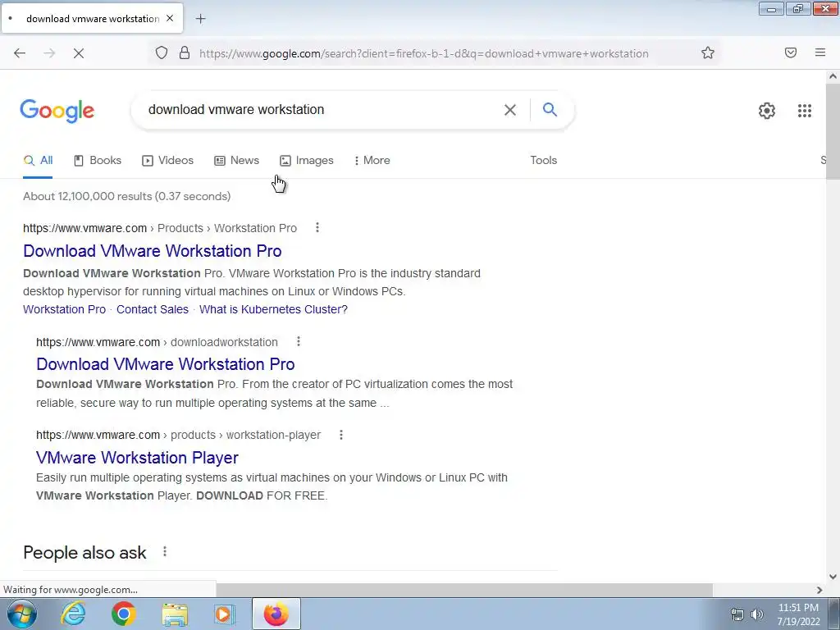Open a new tab with the plus button

pos(200,19)
